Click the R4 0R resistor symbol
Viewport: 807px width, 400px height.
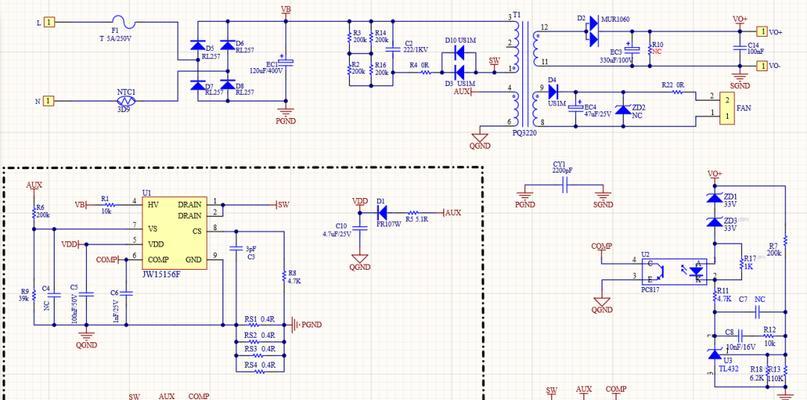tap(426, 73)
